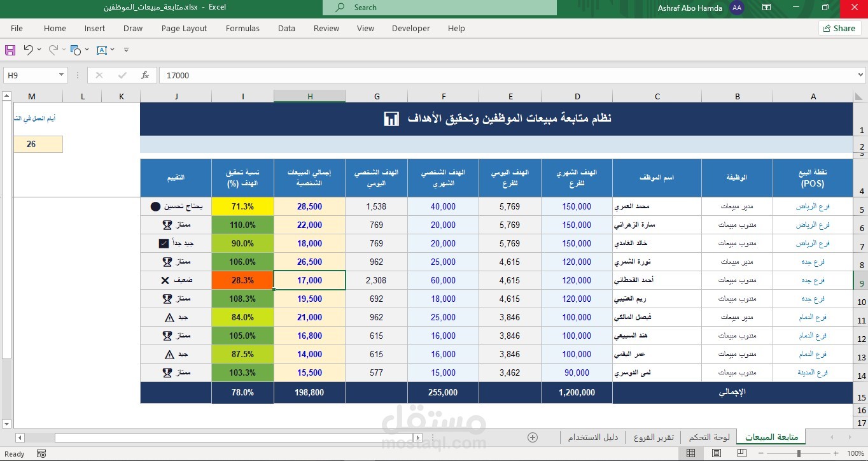Open the Name Box dropdown
Viewport: 868px width, 461px height.
pos(62,74)
